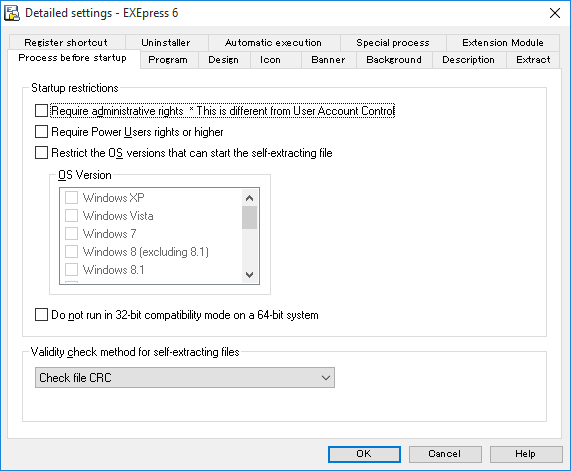Confirm settings with OK button
Screen dimensions: 571x471
pos(364,454)
